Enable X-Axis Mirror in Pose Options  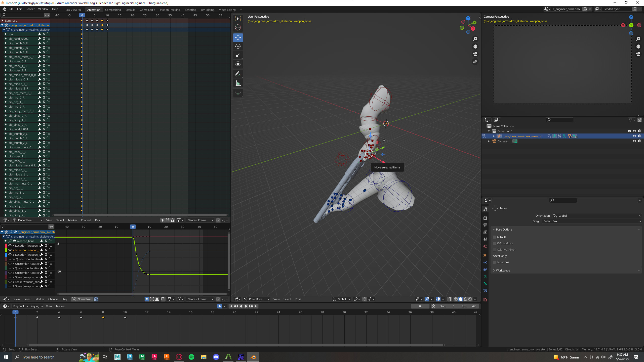click(495, 243)
